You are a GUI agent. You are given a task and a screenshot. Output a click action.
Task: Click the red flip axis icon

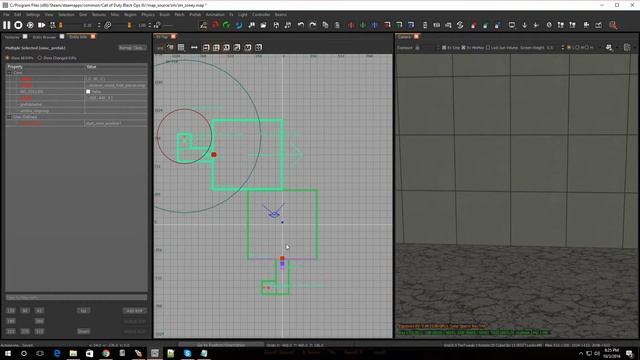click(351, 25)
